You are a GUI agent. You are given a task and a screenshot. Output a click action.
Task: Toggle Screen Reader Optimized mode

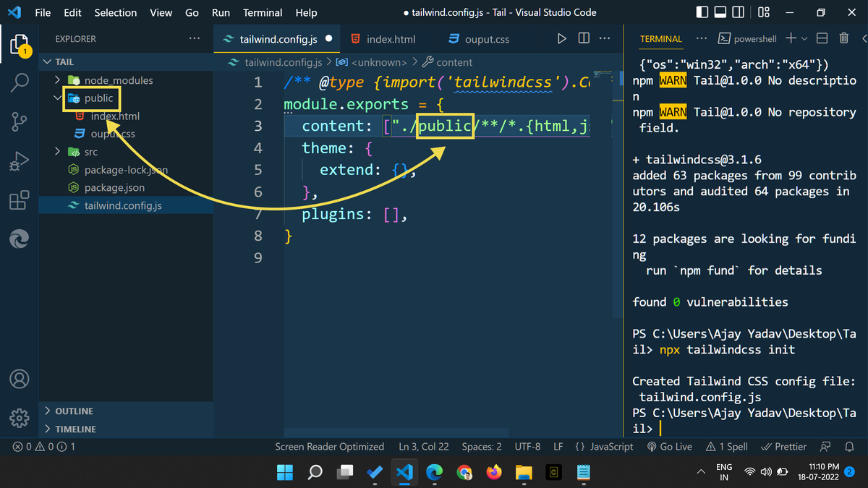(x=329, y=447)
